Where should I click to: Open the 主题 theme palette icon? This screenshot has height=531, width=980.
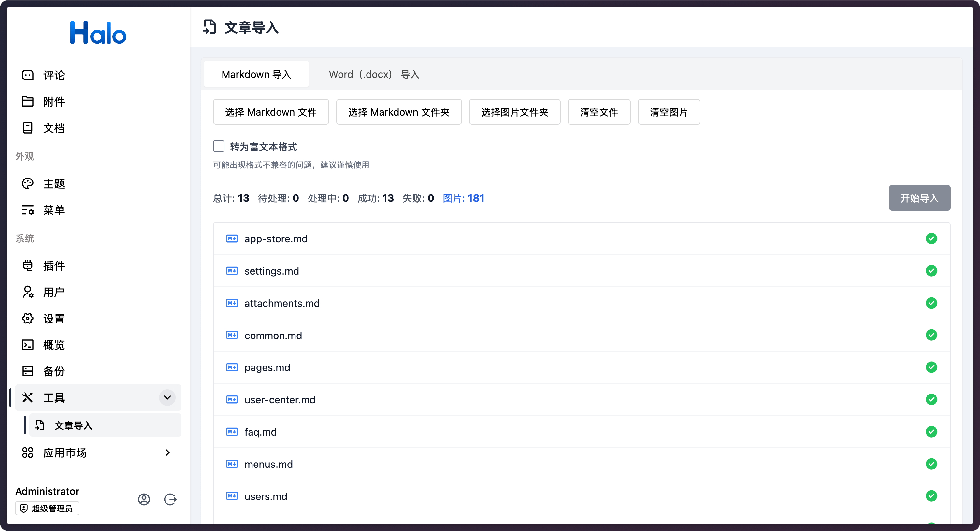pos(28,184)
